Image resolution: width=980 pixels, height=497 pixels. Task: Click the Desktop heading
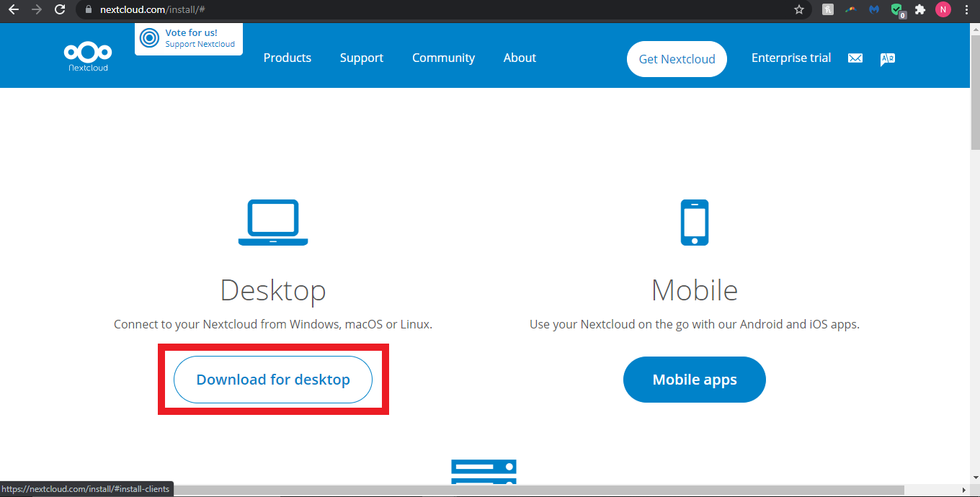(273, 290)
